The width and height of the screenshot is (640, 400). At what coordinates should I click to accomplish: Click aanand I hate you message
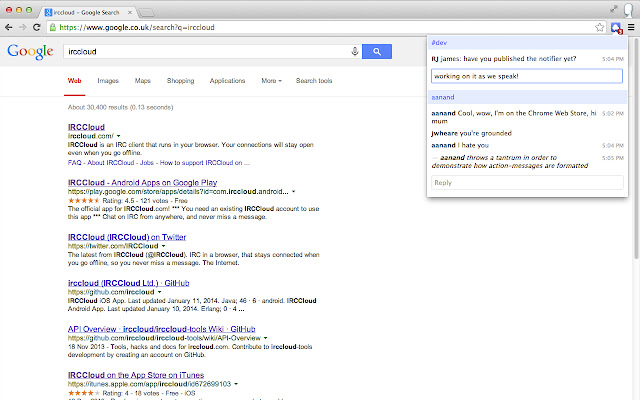460,145
